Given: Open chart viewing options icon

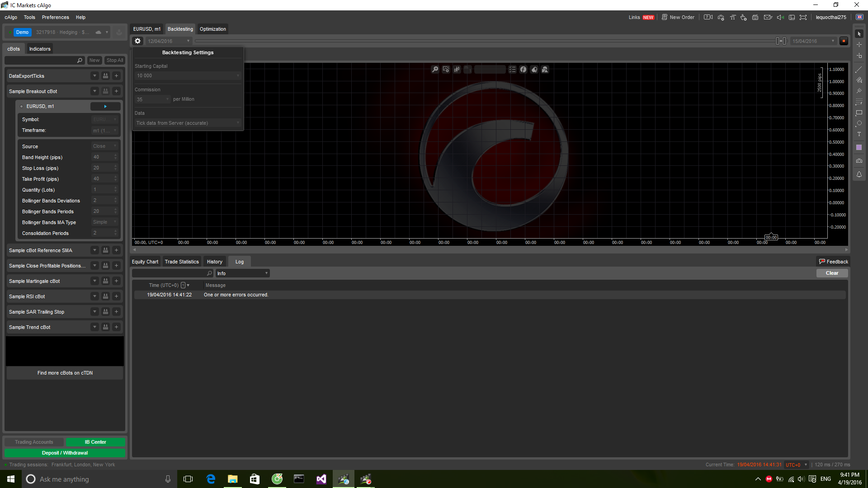Looking at the screenshot, I should click(446, 70).
